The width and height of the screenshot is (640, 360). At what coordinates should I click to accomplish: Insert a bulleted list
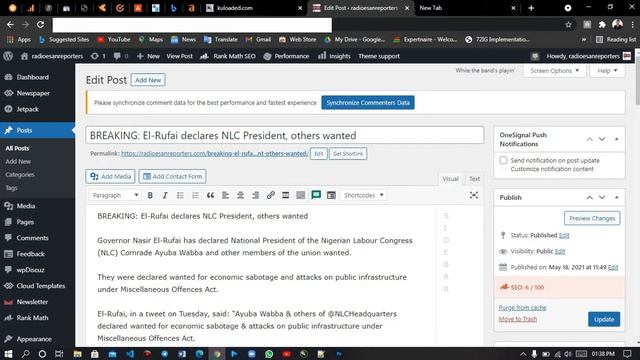(x=180, y=196)
